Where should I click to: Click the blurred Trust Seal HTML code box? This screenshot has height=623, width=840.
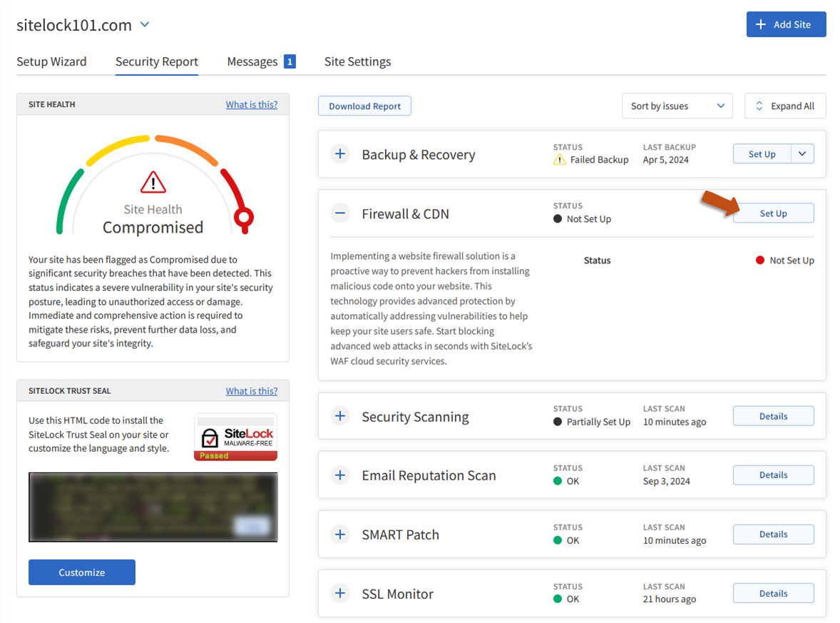click(x=153, y=507)
